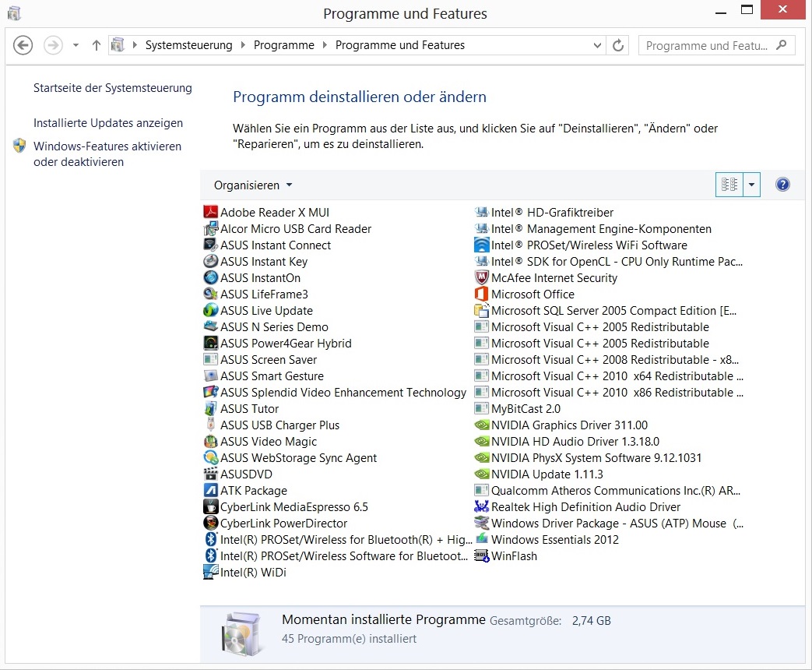Expand the chevron after Programme in breadcrumb
Viewport: 812px width, 670px height.
coord(325,45)
